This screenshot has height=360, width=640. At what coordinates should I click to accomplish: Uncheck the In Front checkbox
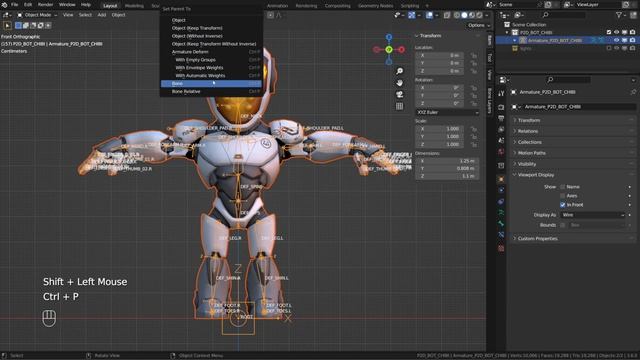(x=562, y=204)
